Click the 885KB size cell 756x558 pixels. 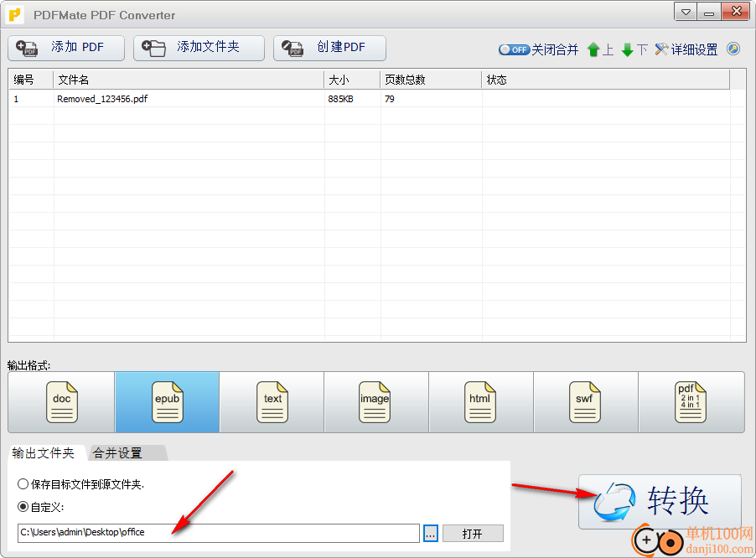pyautogui.click(x=341, y=99)
